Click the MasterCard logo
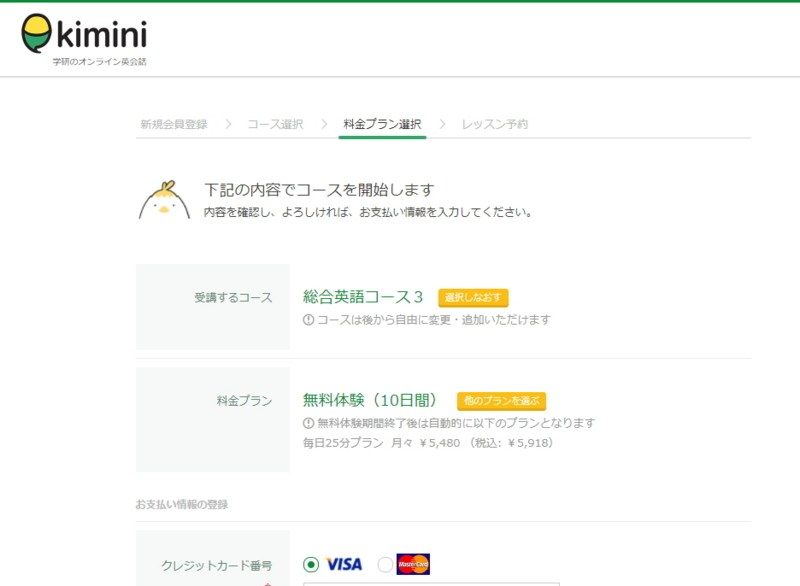Image resolution: width=800 pixels, height=586 pixels. [x=413, y=564]
